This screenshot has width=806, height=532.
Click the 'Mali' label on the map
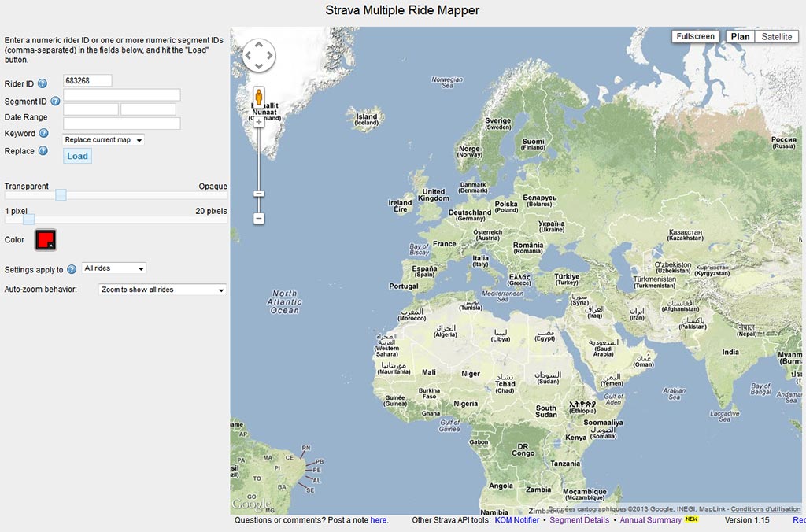[x=429, y=372]
